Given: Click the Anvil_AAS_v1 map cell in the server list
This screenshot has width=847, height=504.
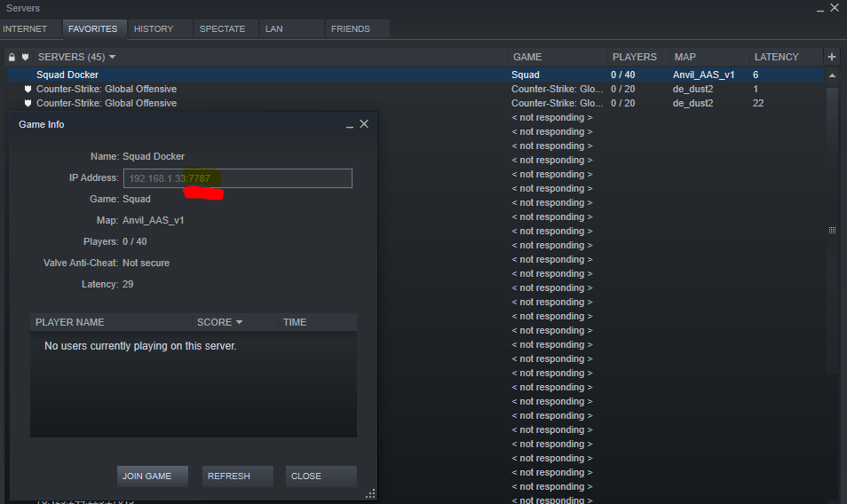Looking at the screenshot, I should (x=703, y=75).
